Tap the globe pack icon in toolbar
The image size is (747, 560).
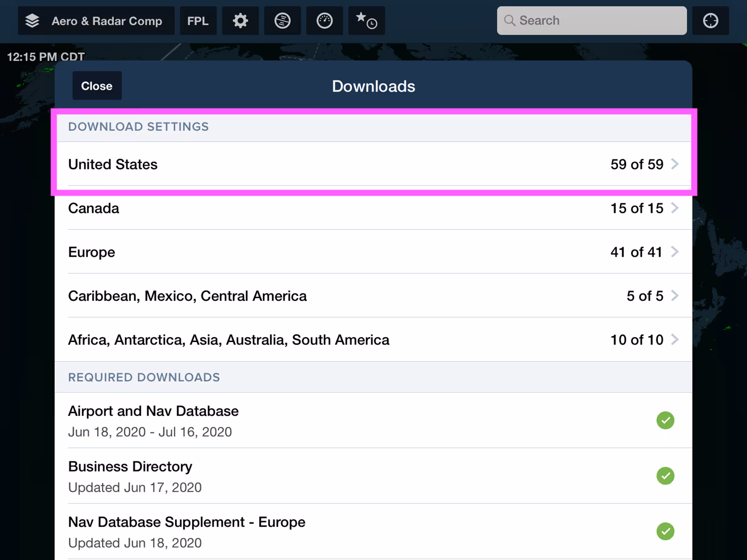[282, 21]
